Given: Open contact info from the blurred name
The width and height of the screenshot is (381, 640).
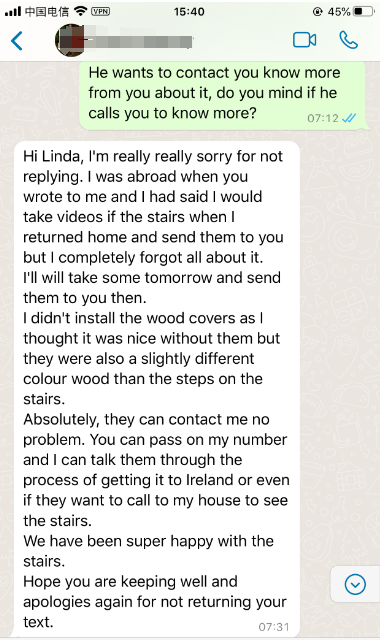Looking at the screenshot, I should click(139, 41).
